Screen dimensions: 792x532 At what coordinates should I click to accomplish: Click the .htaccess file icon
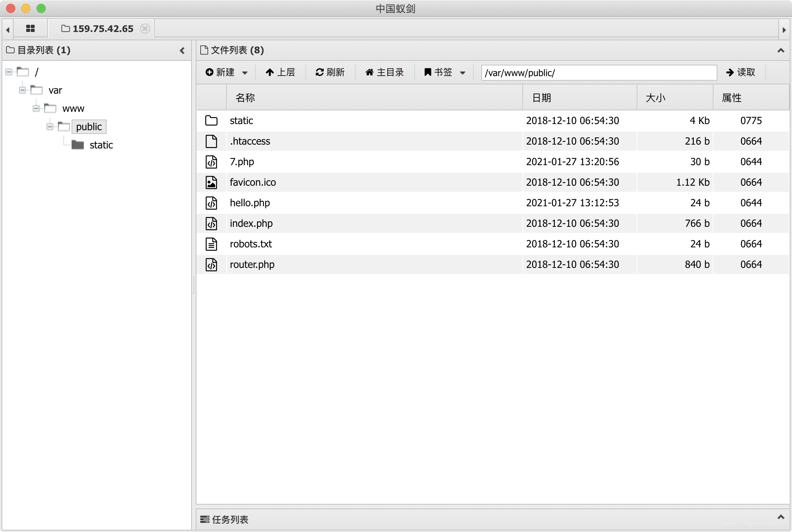coord(211,141)
